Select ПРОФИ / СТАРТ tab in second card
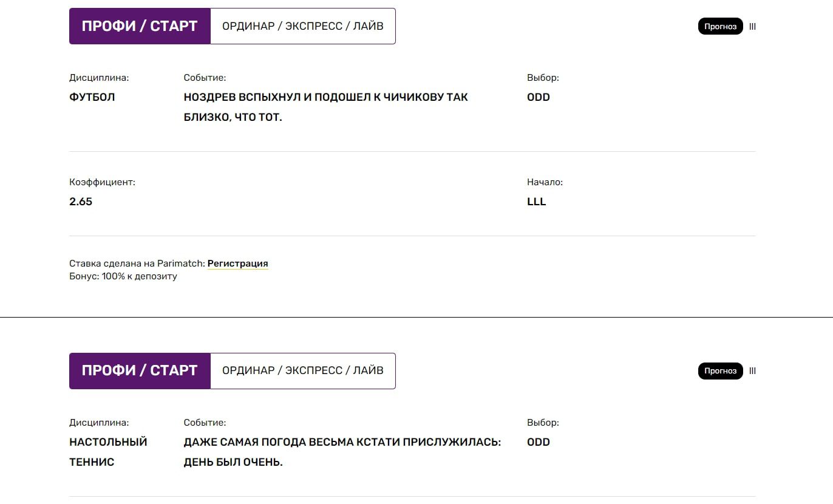 (140, 371)
